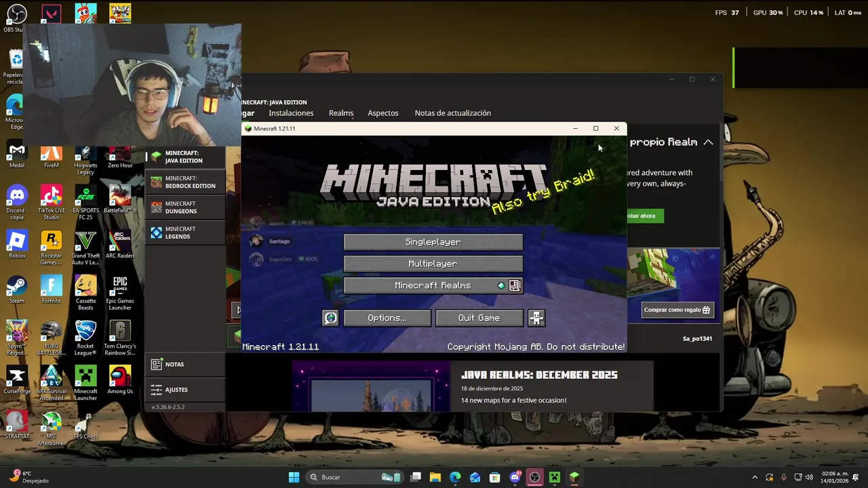Open Discord - copia desktop shortcut

pyautogui.click(x=17, y=202)
